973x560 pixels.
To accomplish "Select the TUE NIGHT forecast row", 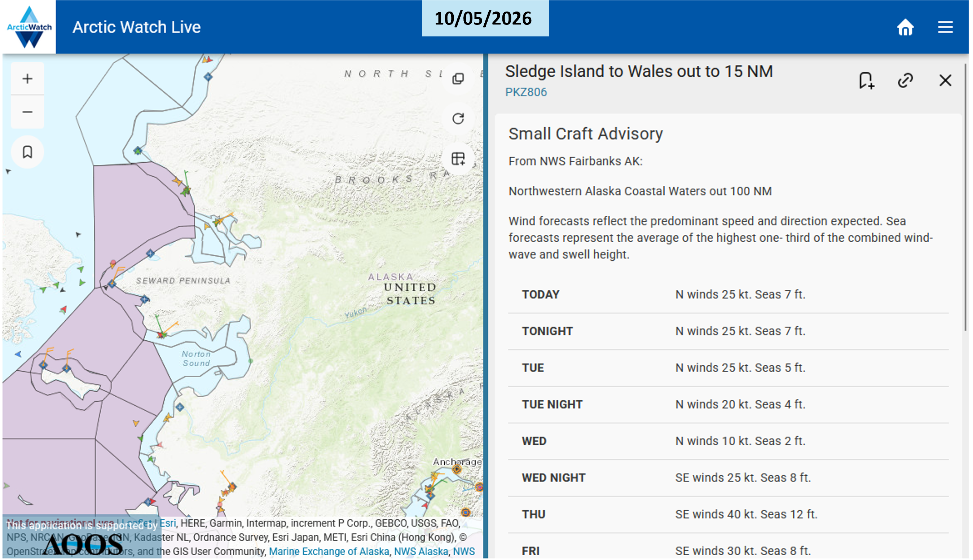I will [x=728, y=405].
